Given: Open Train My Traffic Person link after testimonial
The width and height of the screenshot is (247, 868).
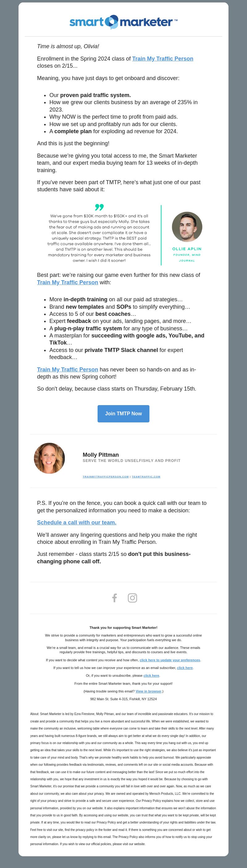Looking at the screenshot, I should pos(68,282).
